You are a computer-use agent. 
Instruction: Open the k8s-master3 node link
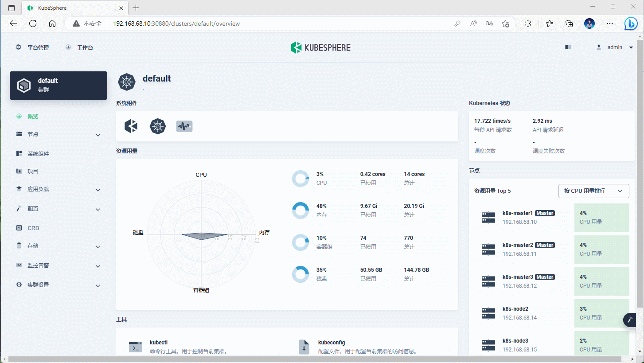point(517,277)
